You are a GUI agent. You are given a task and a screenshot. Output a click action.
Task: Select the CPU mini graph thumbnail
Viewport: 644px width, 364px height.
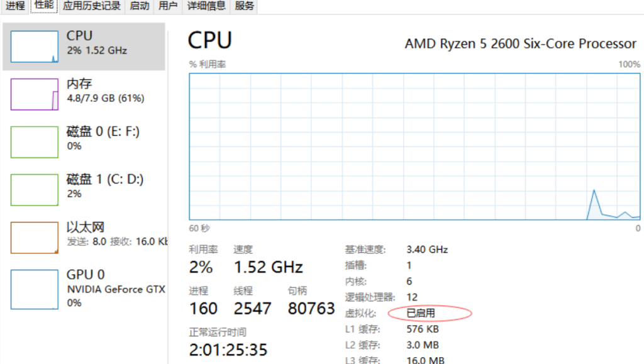coord(35,47)
